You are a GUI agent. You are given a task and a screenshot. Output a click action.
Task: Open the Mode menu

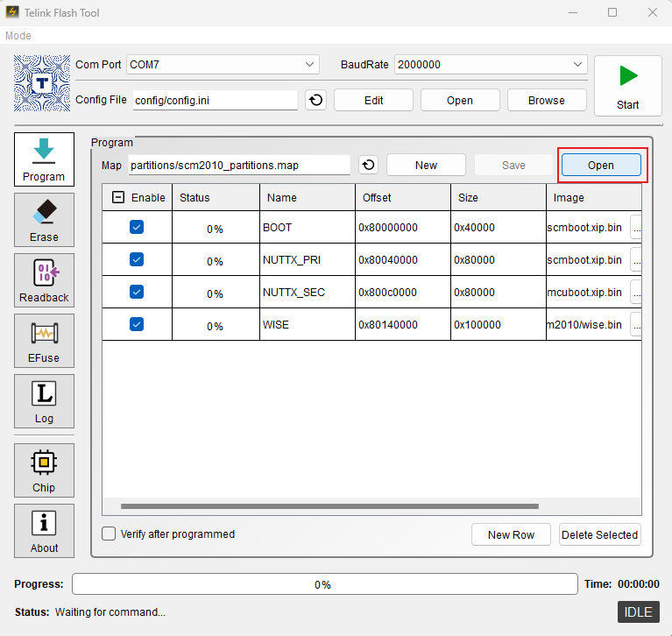click(x=18, y=36)
